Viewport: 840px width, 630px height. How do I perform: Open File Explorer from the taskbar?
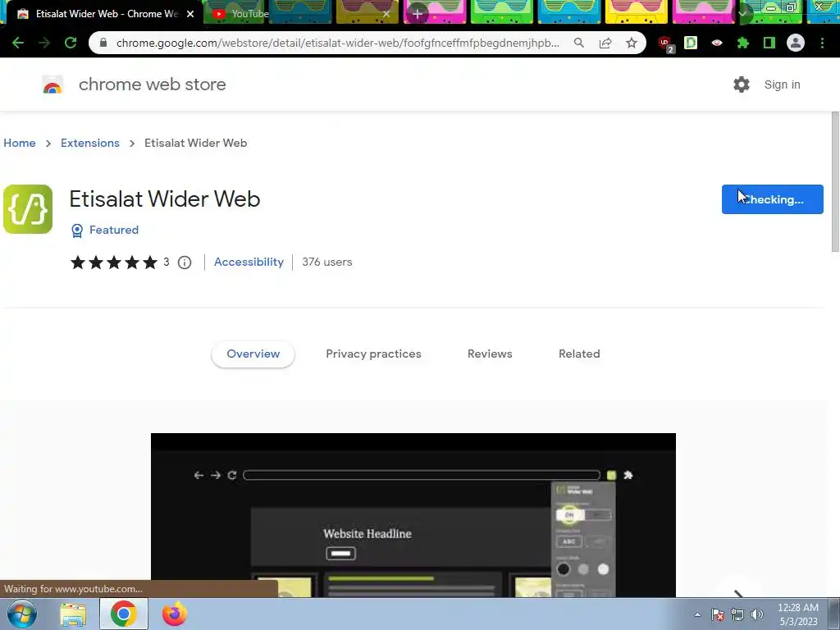(x=73, y=614)
